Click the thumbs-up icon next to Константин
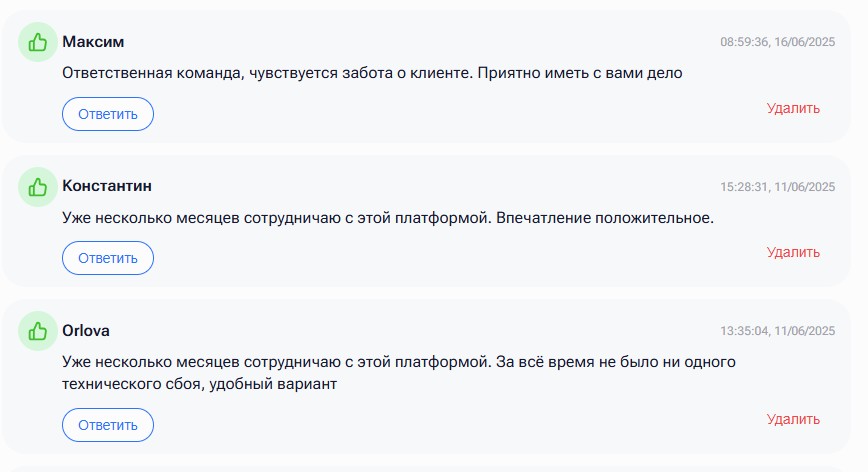This screenshot has width=868, height=472. 38,187
